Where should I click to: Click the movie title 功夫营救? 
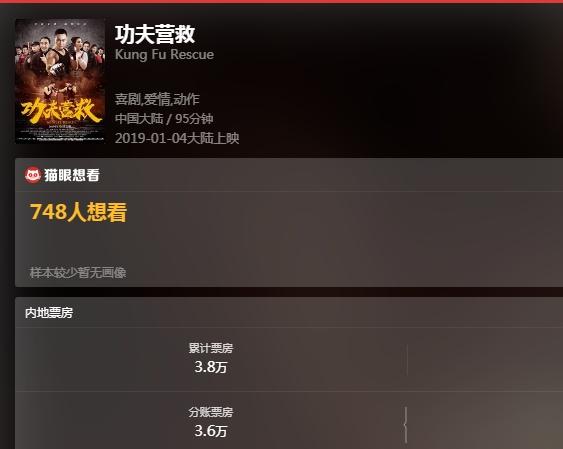[x=155, y=34]
